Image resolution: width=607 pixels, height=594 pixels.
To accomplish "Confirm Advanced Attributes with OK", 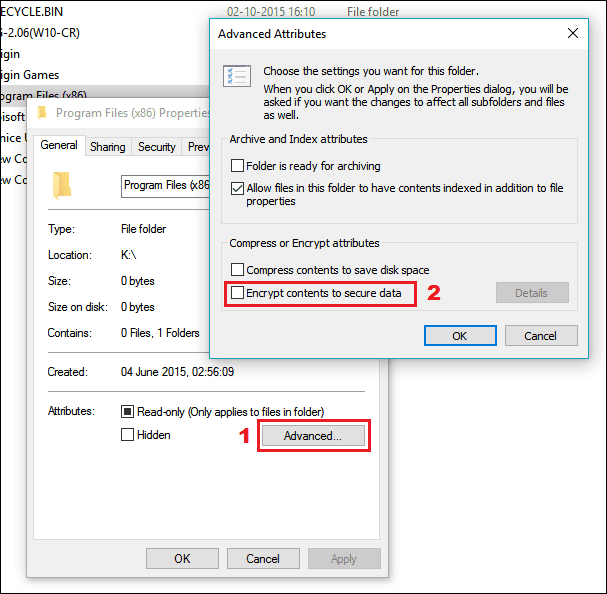I will (x=460, y=336).
